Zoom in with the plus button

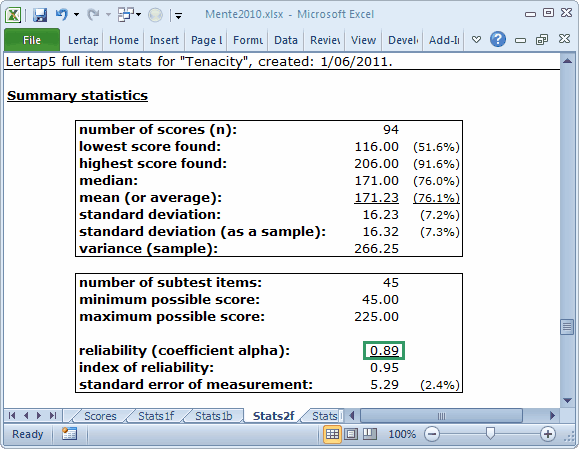point(548,434)
